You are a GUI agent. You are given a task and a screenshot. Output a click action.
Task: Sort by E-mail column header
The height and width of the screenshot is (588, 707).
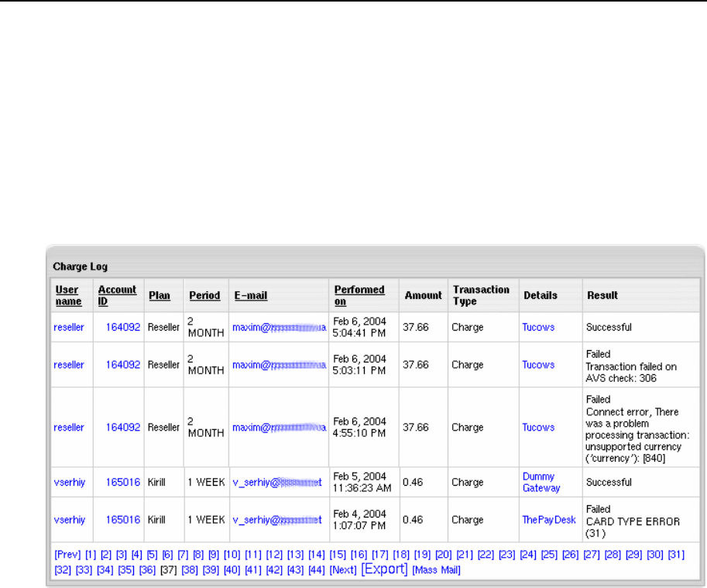pyautogui.click(x=251, y=295)
